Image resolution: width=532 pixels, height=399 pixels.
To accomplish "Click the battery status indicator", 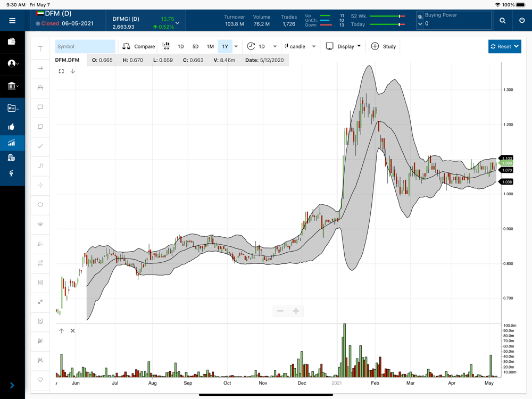I will coord(521,5).
